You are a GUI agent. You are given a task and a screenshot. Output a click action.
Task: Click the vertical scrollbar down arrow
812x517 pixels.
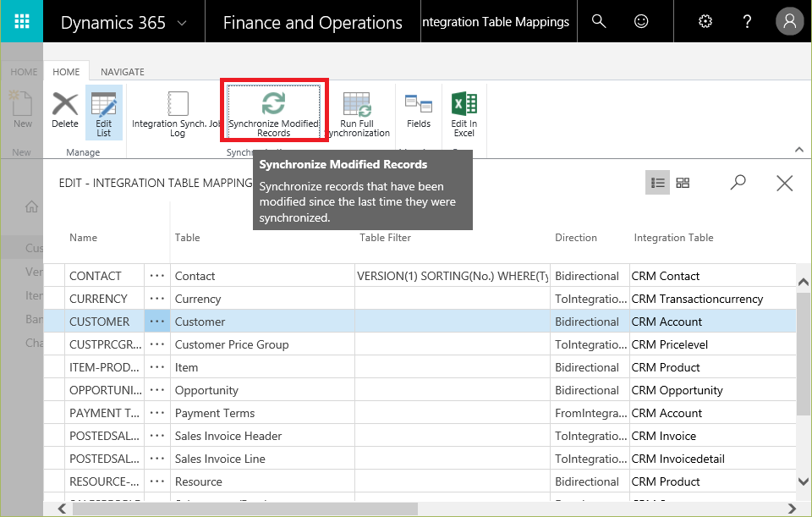804,481
